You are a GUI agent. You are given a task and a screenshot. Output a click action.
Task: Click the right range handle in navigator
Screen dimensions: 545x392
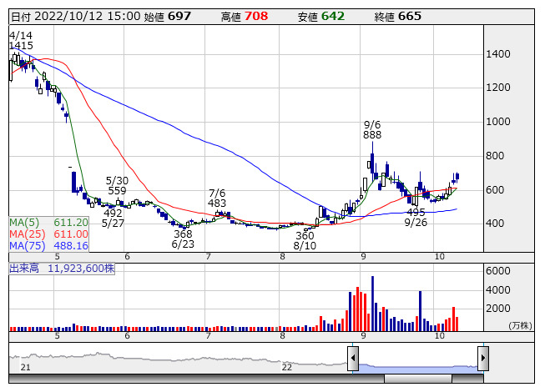coord(482,359)
